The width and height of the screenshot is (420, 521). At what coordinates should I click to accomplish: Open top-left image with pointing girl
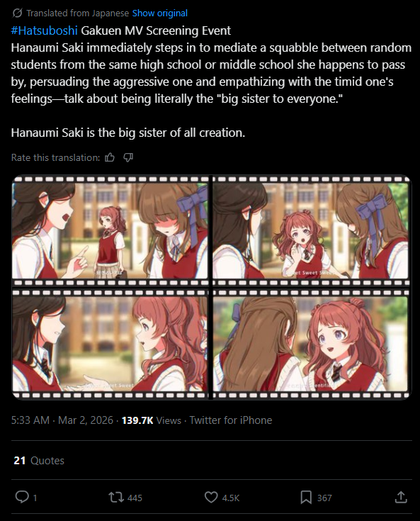[110, 231]
